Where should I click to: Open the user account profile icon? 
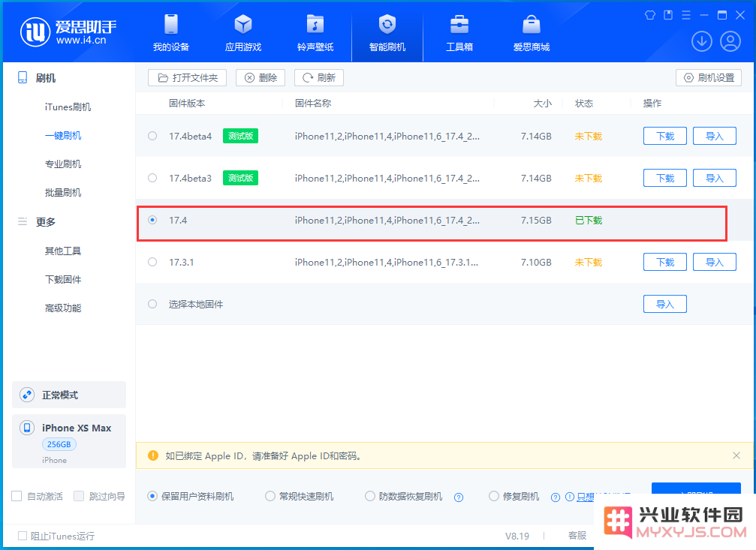(x=730, y=41)
